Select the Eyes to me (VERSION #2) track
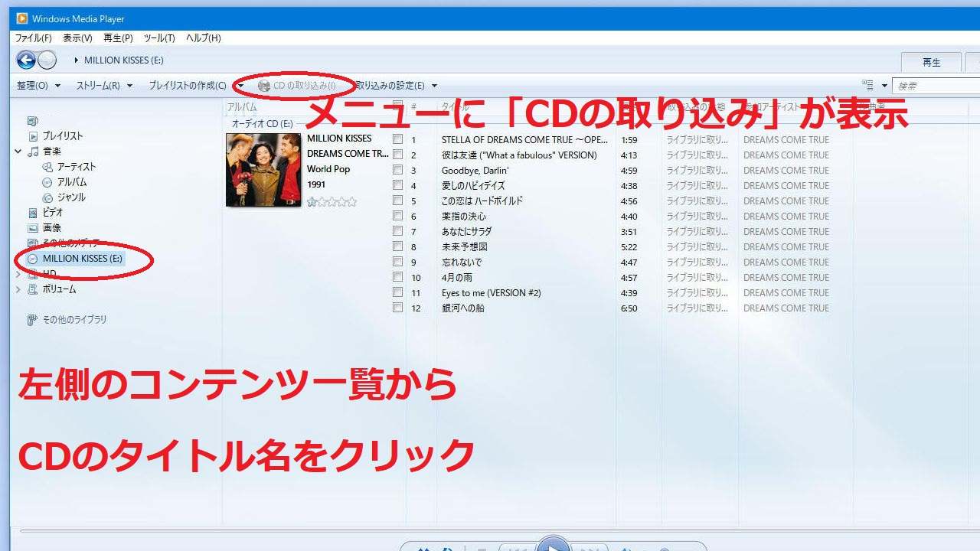This screenshot has width=980, height=551. pyautogui.click(x=492, y=292)
